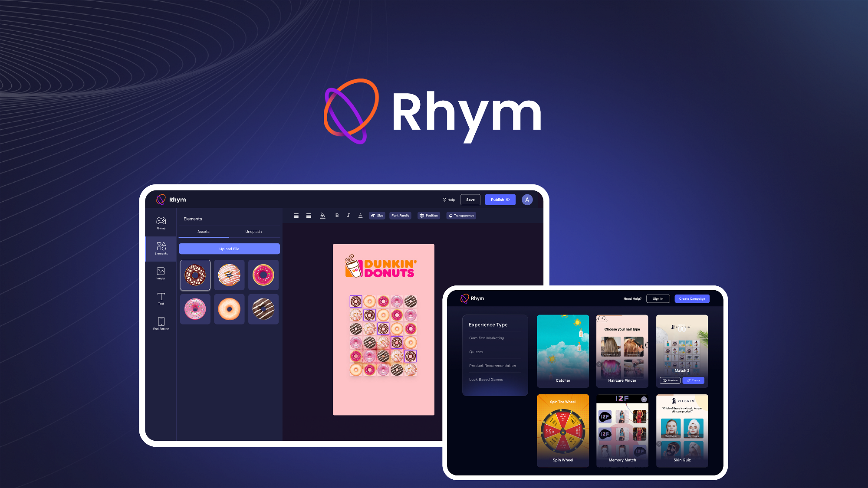Click Upload File button in Assets panel
This screenshot has height=488, width=868.
click(x=229, y=249)
